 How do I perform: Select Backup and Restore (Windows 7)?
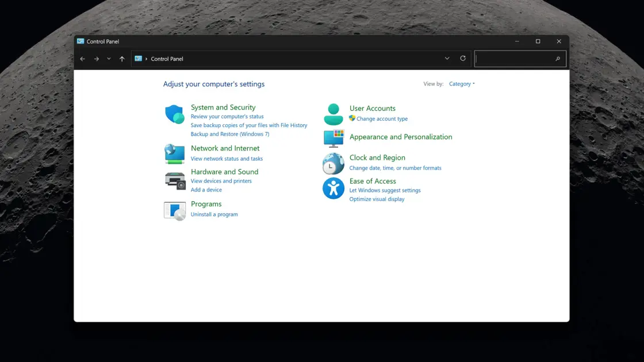click(230, 134)
